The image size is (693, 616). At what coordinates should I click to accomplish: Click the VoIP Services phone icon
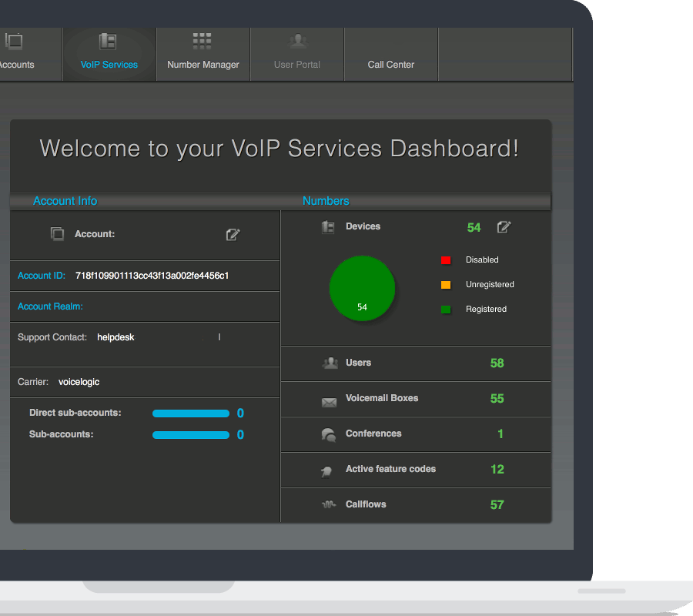coord(108,42)
